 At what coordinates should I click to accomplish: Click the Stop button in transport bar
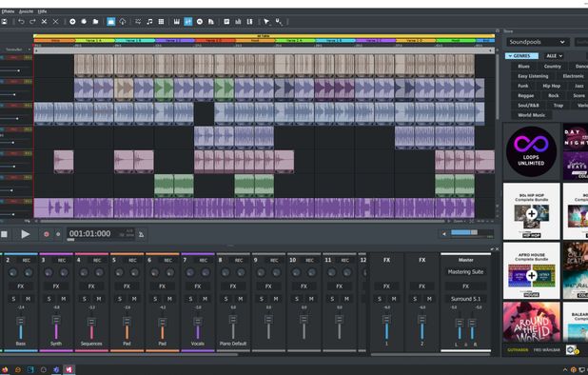[4, 234]
